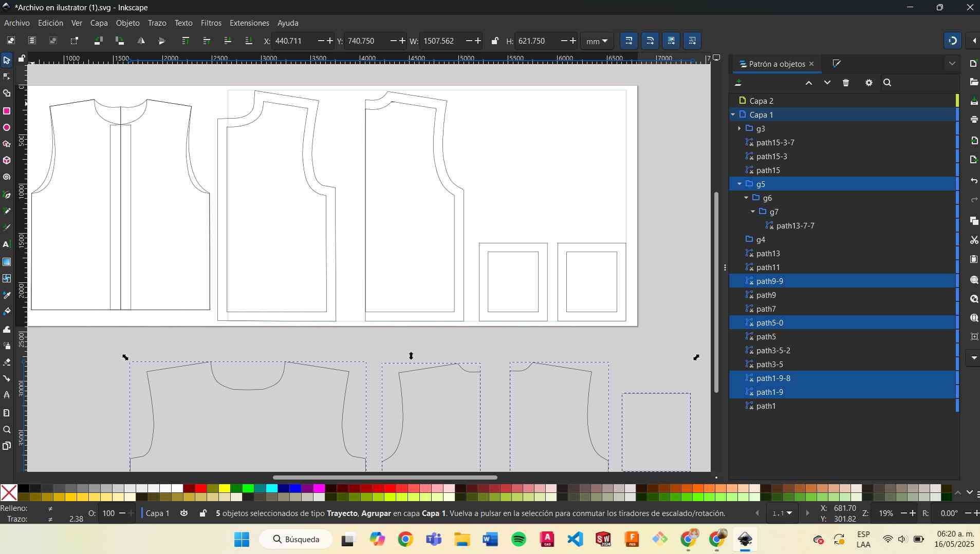Rotate selection 90° clockwise
The width and height of the screenshot is (980, 554).
tap(120, 41)
